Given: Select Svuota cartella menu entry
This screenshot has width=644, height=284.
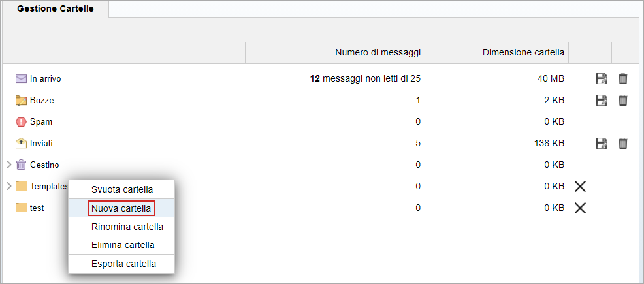Looking at the screenshot, I should 122,189.
